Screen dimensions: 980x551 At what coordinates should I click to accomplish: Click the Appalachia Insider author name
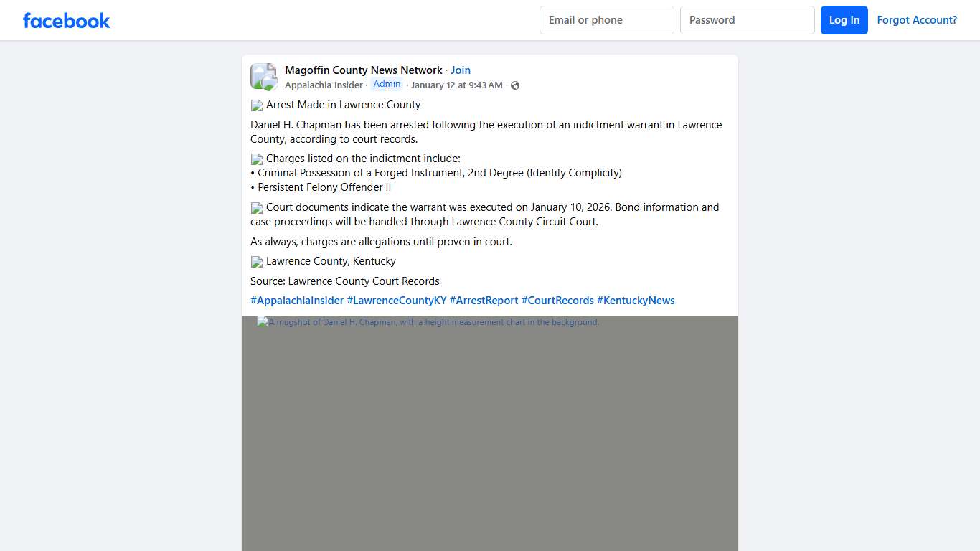(x=324, y=85)
